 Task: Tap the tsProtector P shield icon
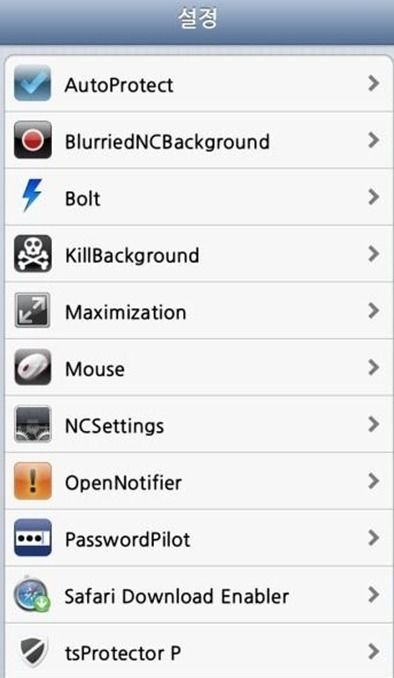[32, 652]
